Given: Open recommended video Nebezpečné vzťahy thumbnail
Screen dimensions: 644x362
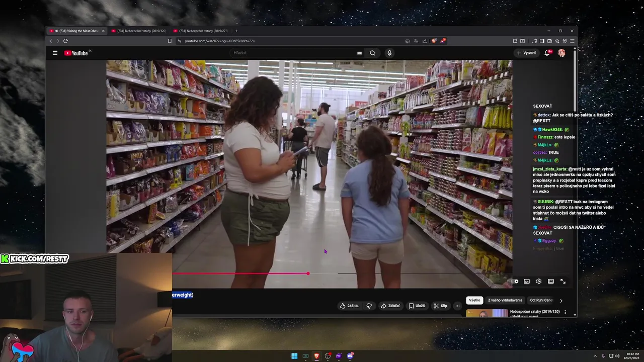Looking at the screenshot, I should coord(487,313).
